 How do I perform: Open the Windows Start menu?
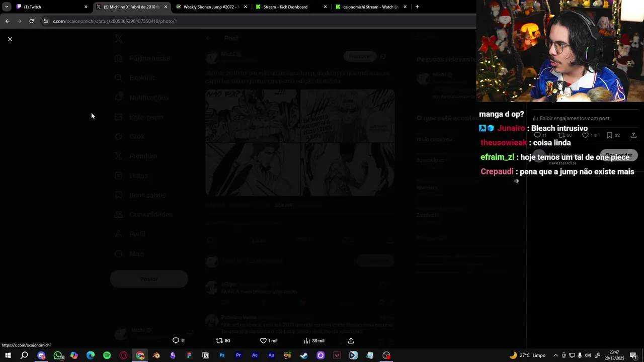(x=8, y=355)
